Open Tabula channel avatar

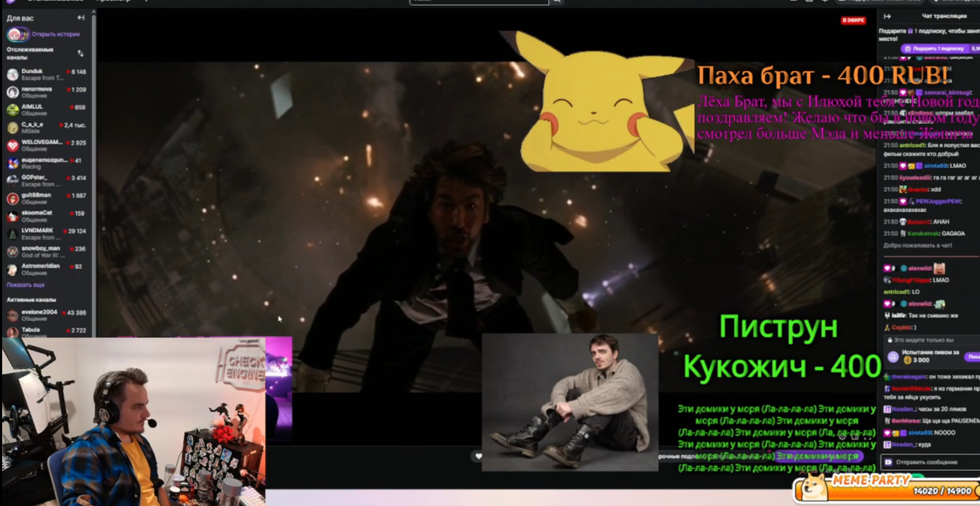point(12,332)
